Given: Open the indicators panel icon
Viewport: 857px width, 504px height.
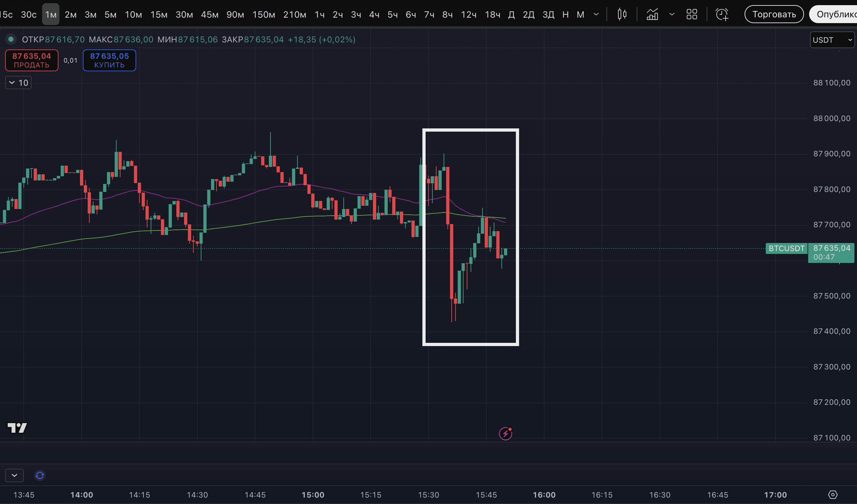Looking at the screenshot, I should (652, 14).
